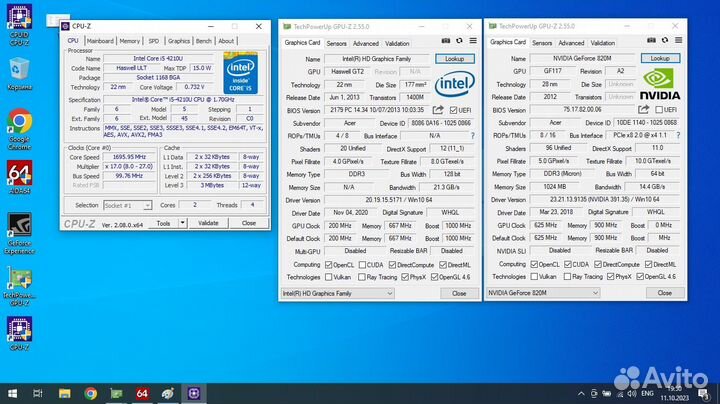Open Sensors tab in Intel GPU-Z
The image size is (720, 404).
(x=337, y=44)
